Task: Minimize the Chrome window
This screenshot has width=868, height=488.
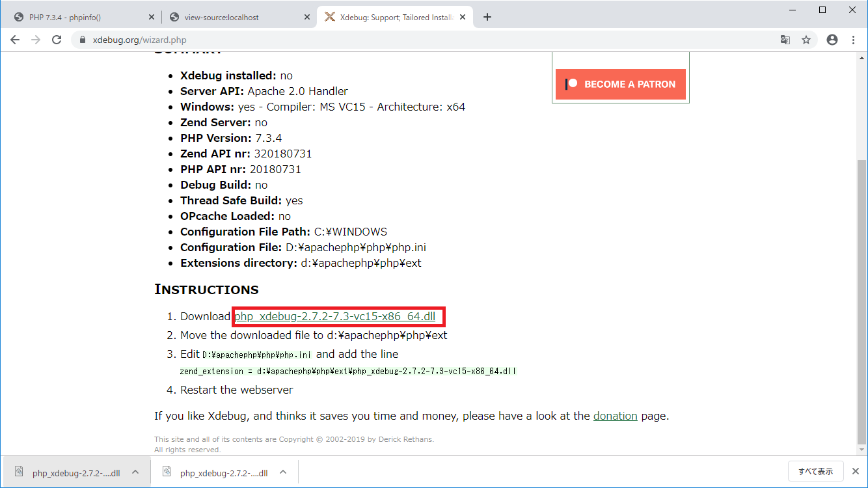Action: (793, 10)
